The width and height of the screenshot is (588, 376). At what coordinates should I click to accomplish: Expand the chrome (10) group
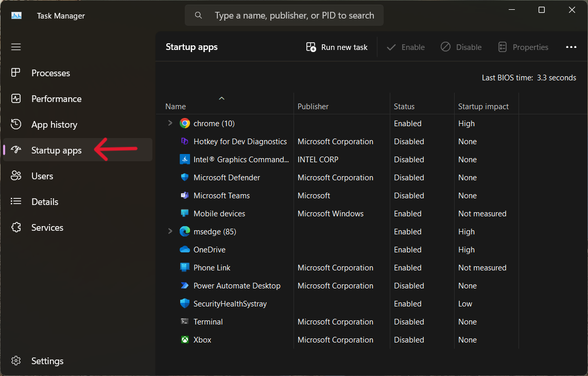[170, 123]
